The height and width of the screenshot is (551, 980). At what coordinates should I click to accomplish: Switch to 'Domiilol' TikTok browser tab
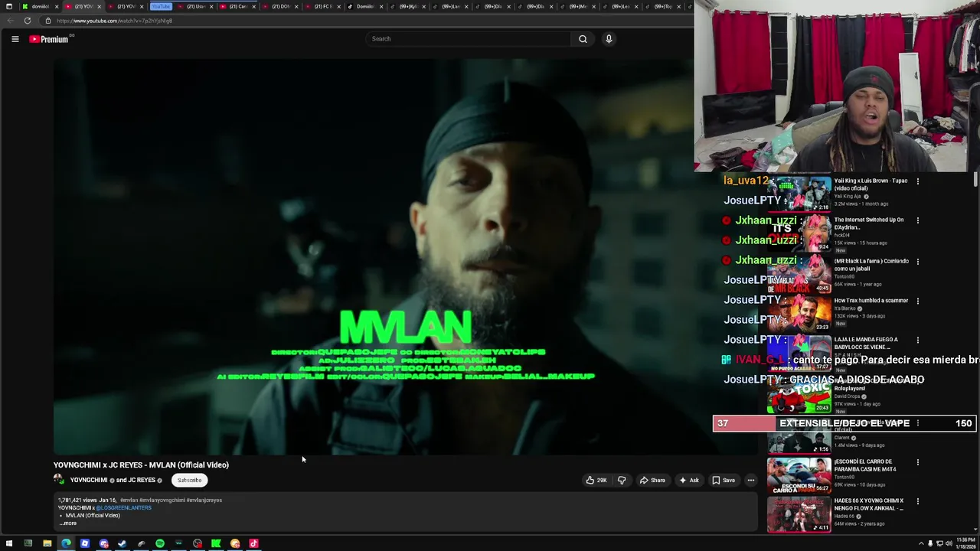tap(364, 6)
